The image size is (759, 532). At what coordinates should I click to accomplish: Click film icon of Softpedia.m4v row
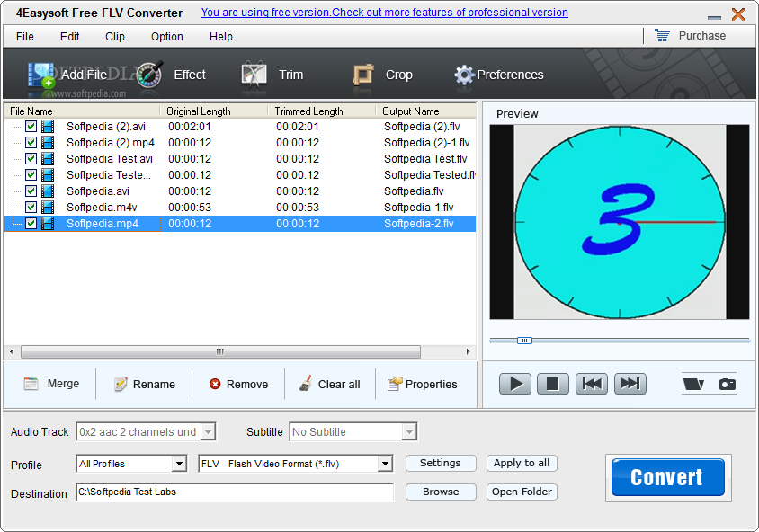coord(48,207)
